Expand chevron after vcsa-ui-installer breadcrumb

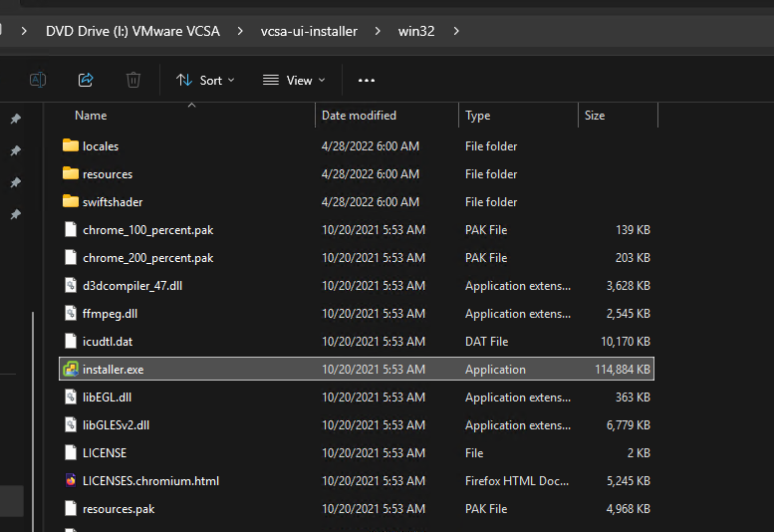(x=379, y=31)
